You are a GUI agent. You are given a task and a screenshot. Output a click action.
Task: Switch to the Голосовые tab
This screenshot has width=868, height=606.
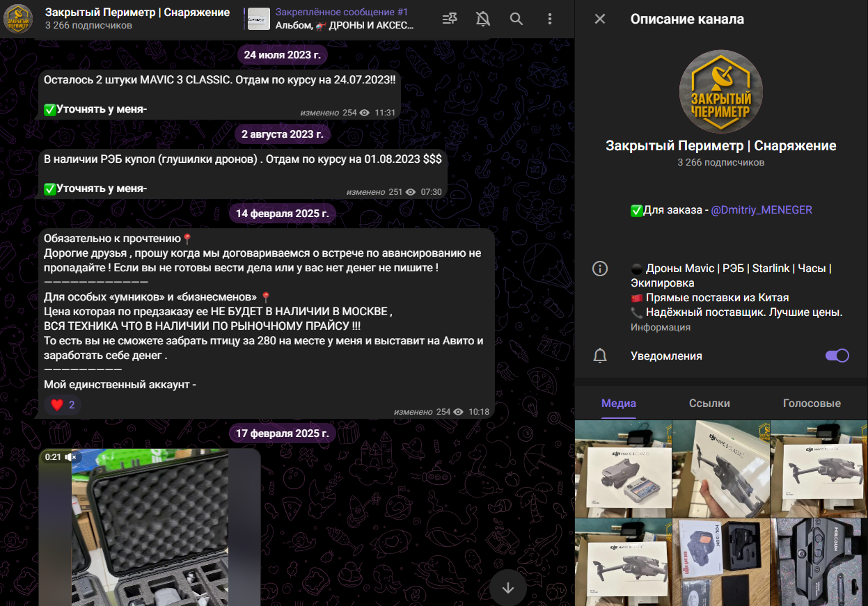click(x=812, y=404)
